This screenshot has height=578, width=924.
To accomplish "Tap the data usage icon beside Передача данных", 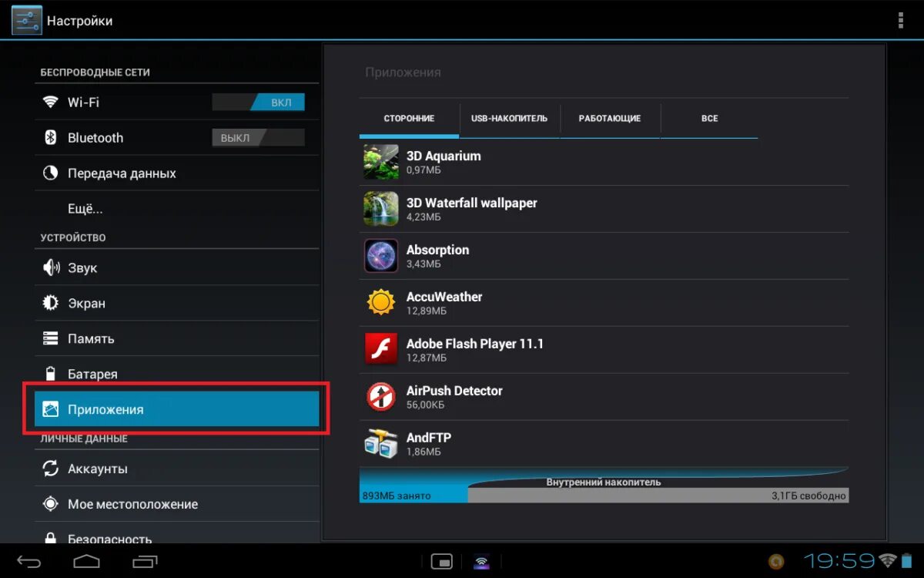I will (x=51, y=173).
